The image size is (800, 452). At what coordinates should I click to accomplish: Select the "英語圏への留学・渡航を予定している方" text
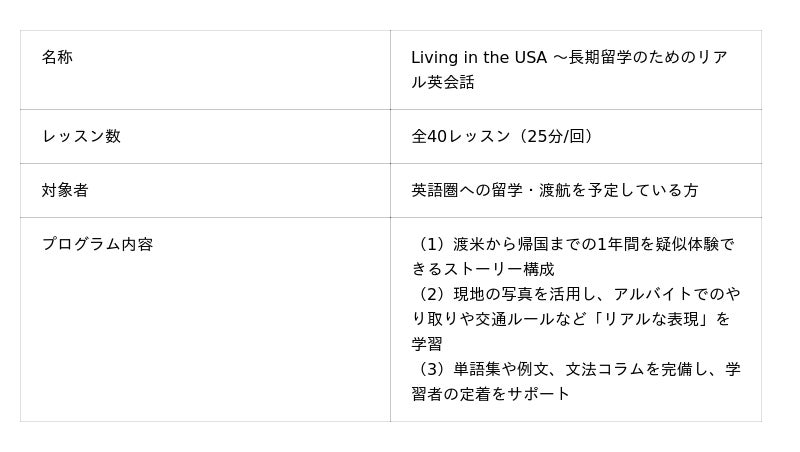(554, 190)
